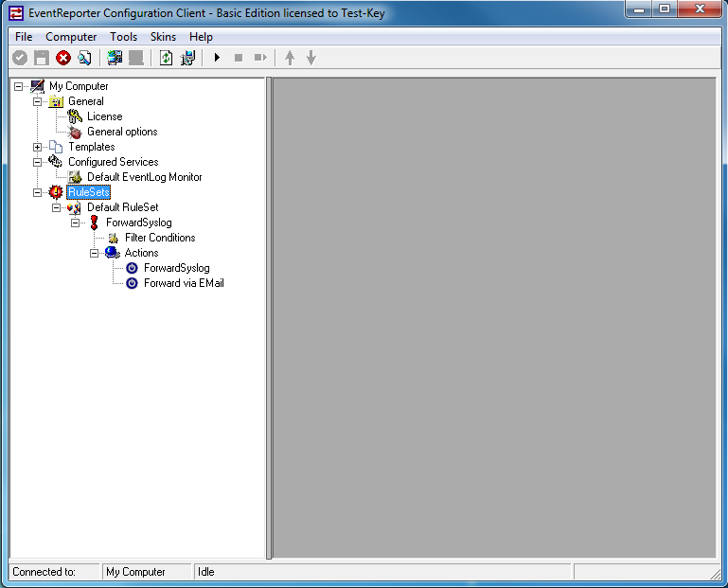728x588 pixels.
Task: Click the Save floppy disk toolbar icon
Action: (42, 58)
